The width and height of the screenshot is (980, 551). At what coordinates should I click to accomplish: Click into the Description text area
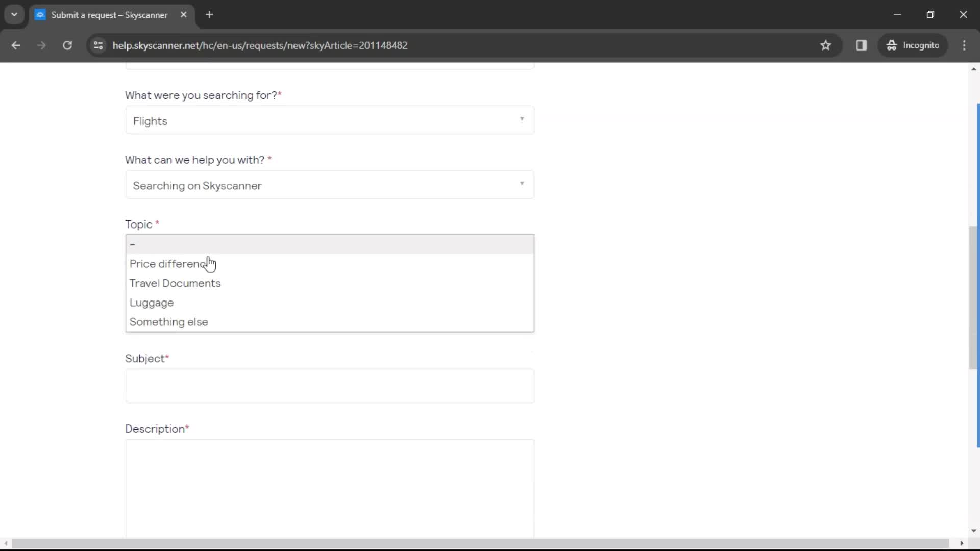pyautogui.click(x=330, y=488)
